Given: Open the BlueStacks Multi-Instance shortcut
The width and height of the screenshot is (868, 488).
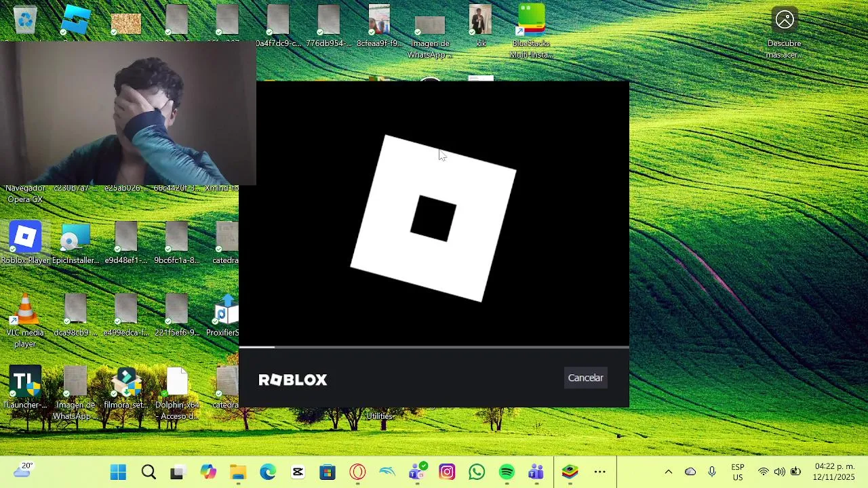Looking at the screenshot, I should point(531,31).
